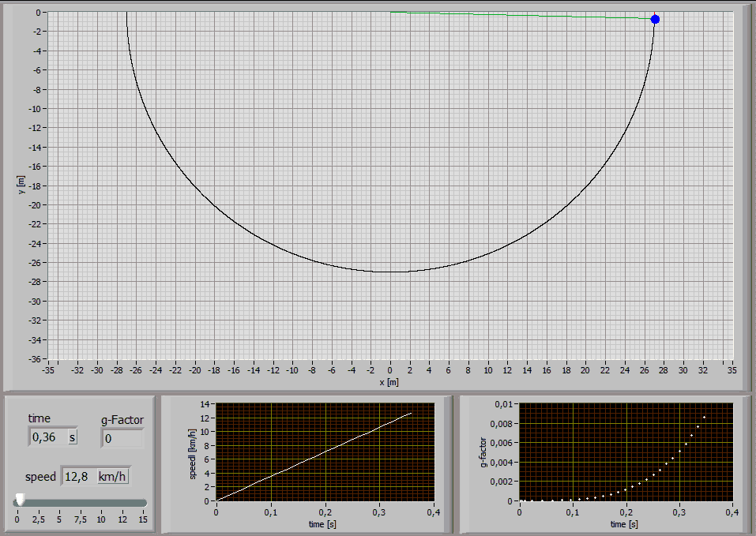Click the 'g-Factor' label in control panel
756x536 pixels.
(x=122, y=420)
